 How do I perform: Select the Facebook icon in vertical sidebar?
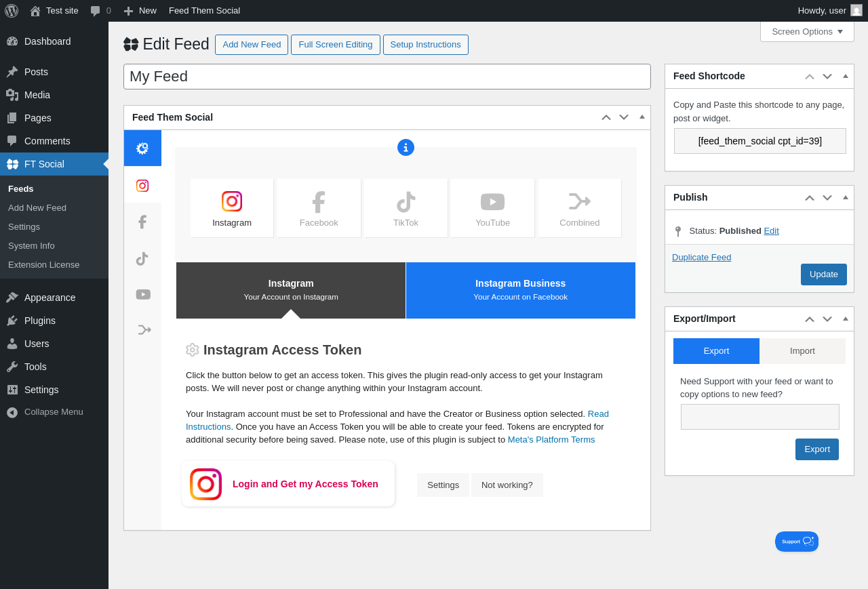coord(142,222)
